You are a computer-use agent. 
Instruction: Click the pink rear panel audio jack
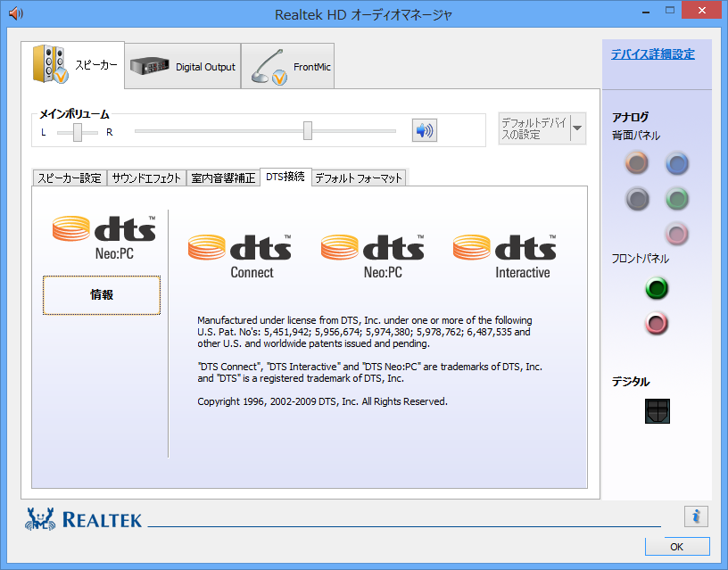coord(677,234)
